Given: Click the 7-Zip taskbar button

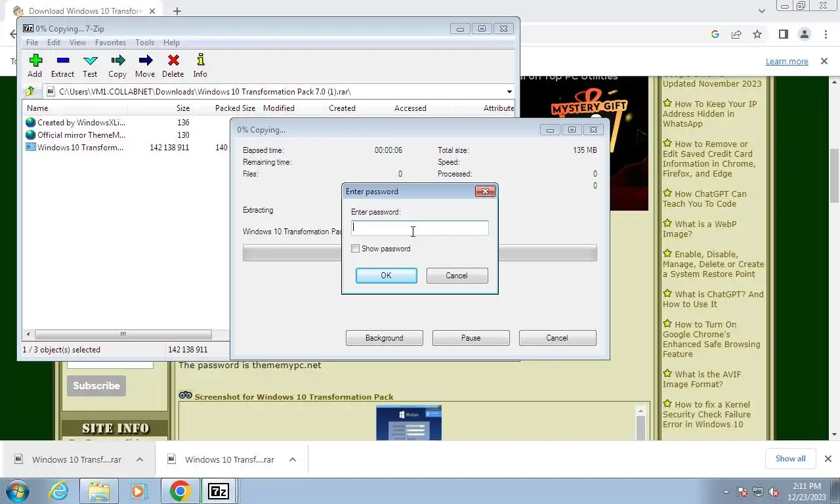Looking at the screenshot, I should point(219,491).
